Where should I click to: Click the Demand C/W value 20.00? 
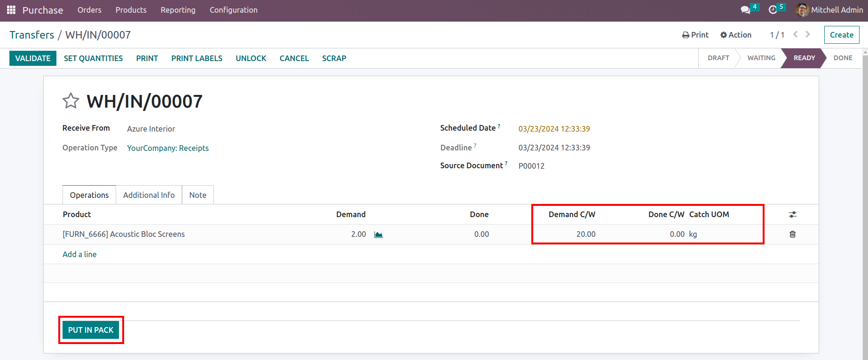[x=586, y=234]
